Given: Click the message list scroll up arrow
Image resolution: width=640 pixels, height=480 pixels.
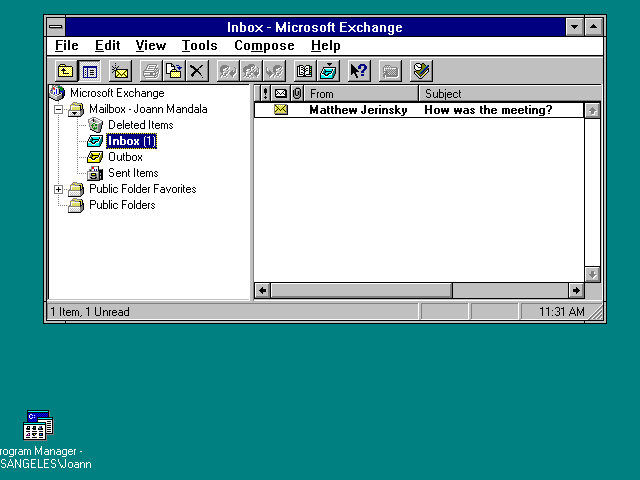Looking at the screenshot, I should (x=592, y=111).
